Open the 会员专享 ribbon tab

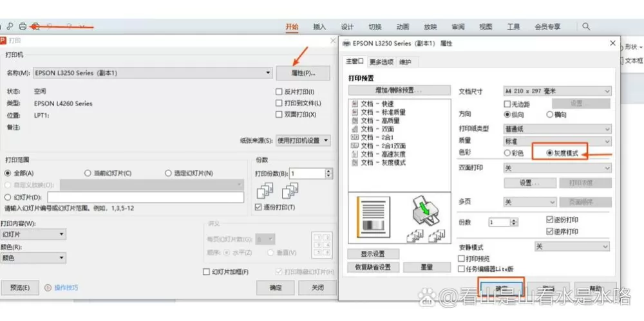coord(547,26)
